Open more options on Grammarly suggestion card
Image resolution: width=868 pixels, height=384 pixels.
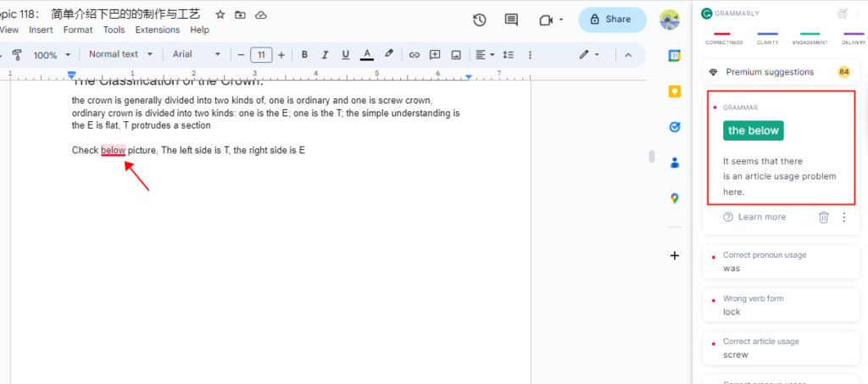844,217
